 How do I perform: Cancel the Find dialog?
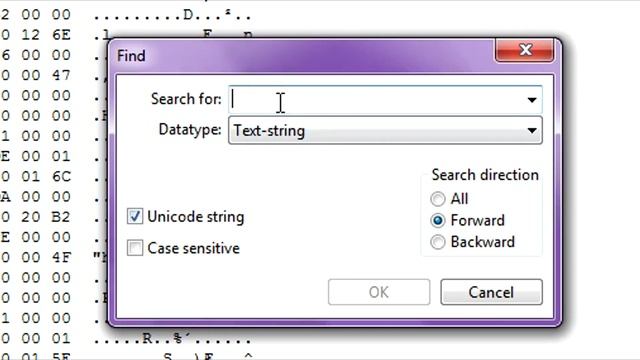tap(491, 292)
